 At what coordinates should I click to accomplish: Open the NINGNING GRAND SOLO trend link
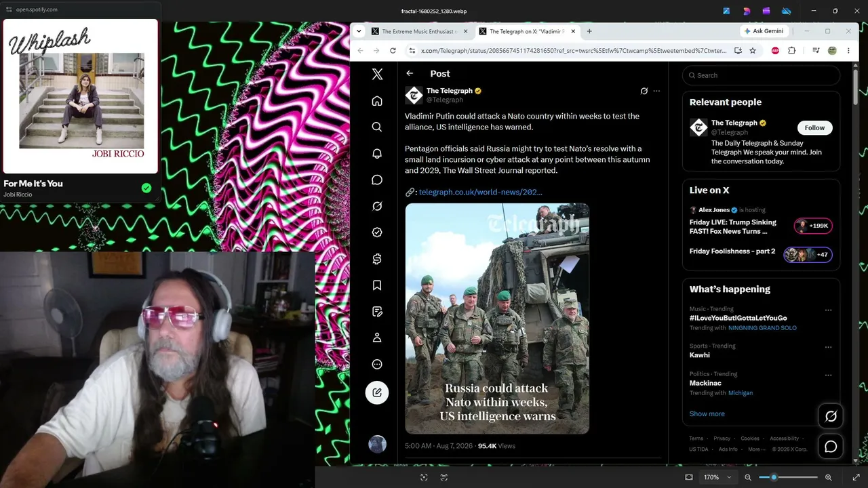pos(762,328)
